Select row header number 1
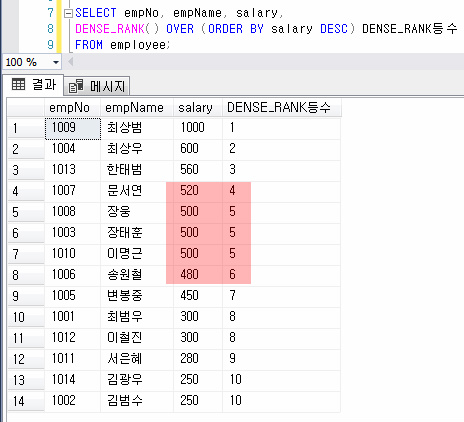 click(26, 128)
